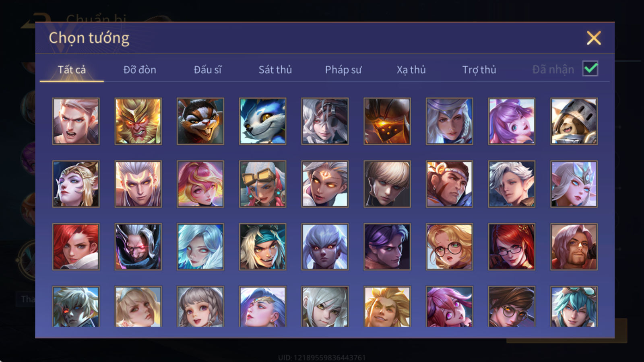Viewport: 644px width, 362px height.
Task: Switch to the Xạ thủ tab
Action: click(x=411, y=70)
